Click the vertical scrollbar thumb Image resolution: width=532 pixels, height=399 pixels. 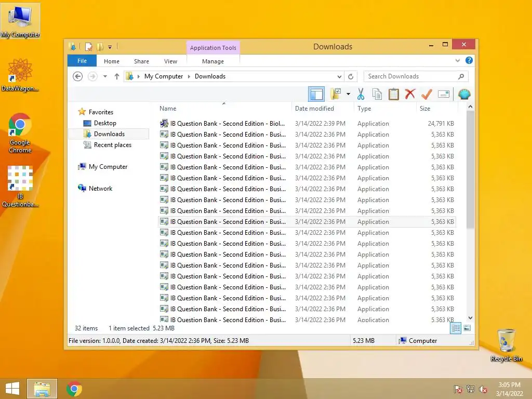coord(470,170)
